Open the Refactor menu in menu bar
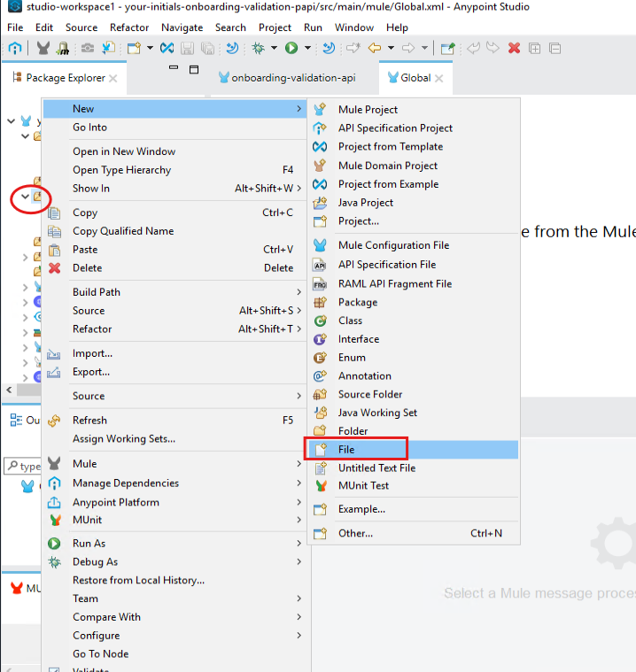This screenshot has width=636, height=672. [x=129, y=27]
